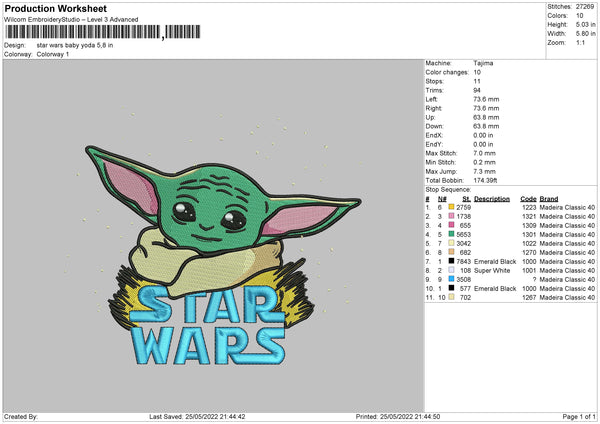This screenshot has width=600, height=424.
Task: Select the magenta swatch beside stitch count 655
Action: (x=451, y=225)
